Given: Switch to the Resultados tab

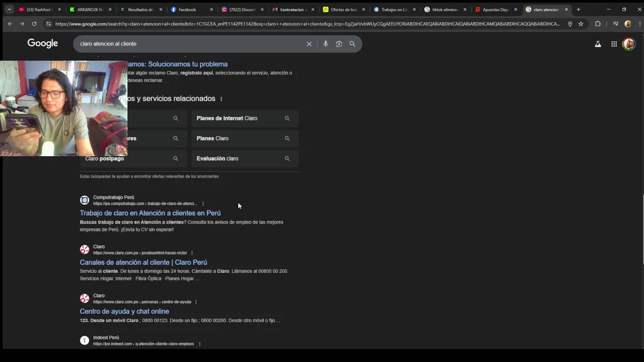Looking at the screenshot, I should click(141, 10).
